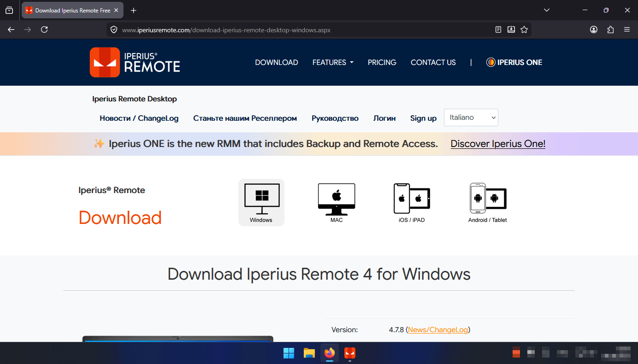The image size is (638, 364).
Task: Open the Логин link
Action: pyautogui.click(x=384, y=118)
